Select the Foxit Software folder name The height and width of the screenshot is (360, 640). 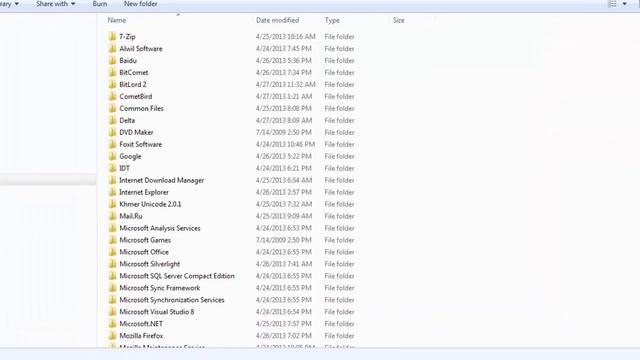click(x=140, y=144)
